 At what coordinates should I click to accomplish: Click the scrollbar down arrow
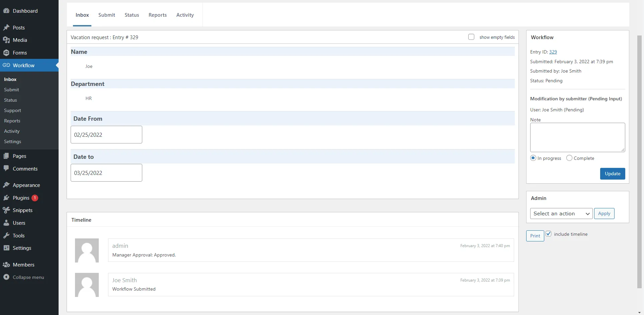tap(640, 312)
